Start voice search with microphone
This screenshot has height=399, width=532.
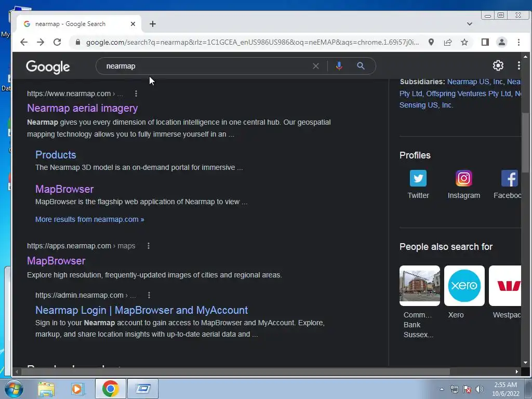click(x=339, y=66)
